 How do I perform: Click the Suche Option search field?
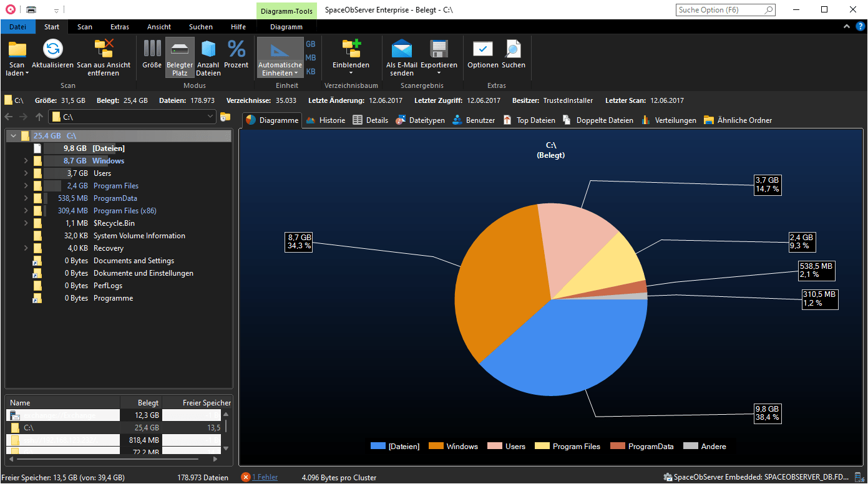[x=726, y=10]
